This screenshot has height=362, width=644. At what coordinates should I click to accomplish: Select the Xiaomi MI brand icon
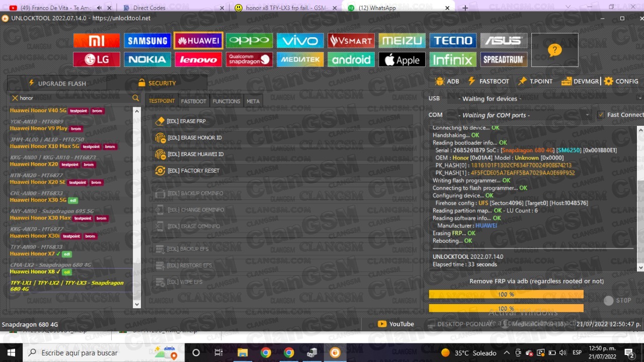(x=97, y=41)
